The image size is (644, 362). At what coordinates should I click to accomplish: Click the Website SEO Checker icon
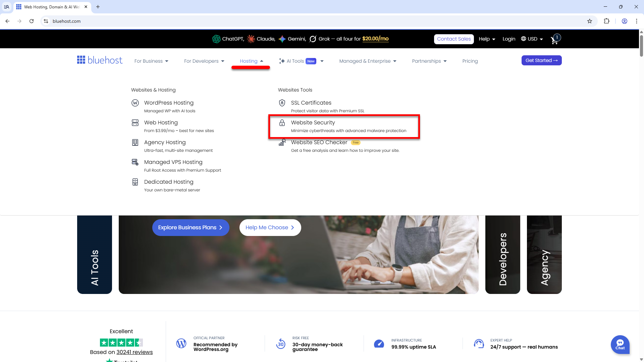point(282,142)
